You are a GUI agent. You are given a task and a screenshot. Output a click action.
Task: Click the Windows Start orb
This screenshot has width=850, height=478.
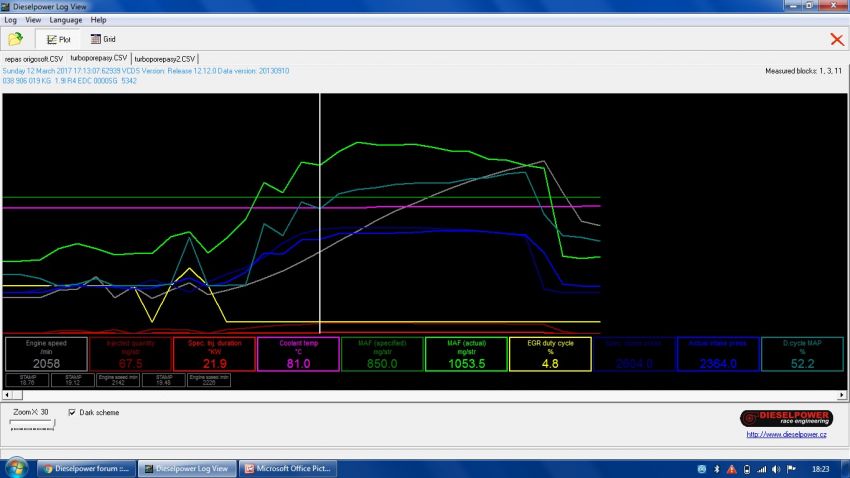click(16, 468)
